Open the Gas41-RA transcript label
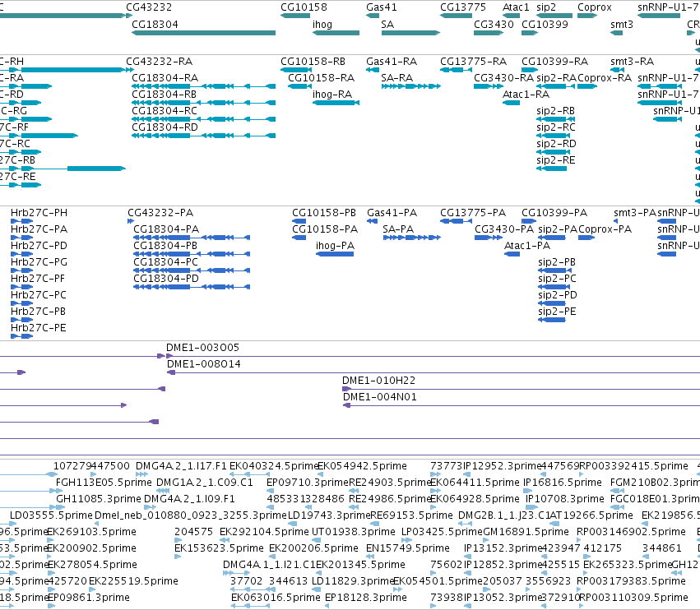 click(x=392, y=62)
